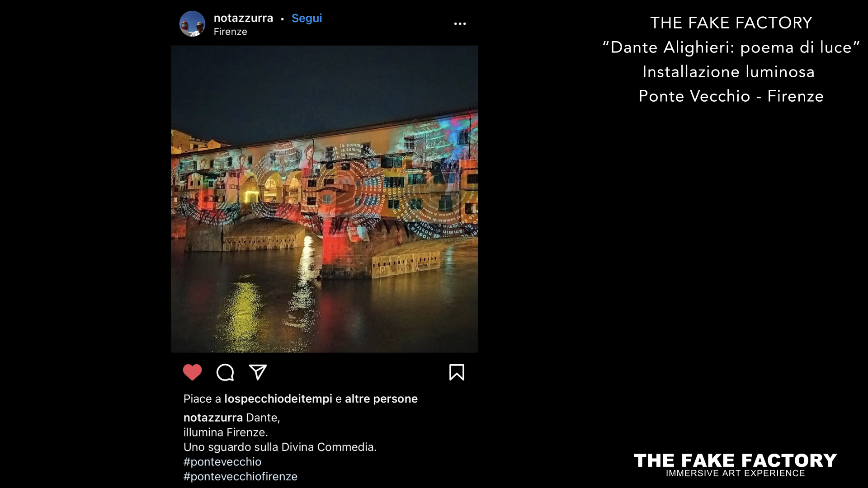Open the #pontevecchio hashtag

(222, 462)
